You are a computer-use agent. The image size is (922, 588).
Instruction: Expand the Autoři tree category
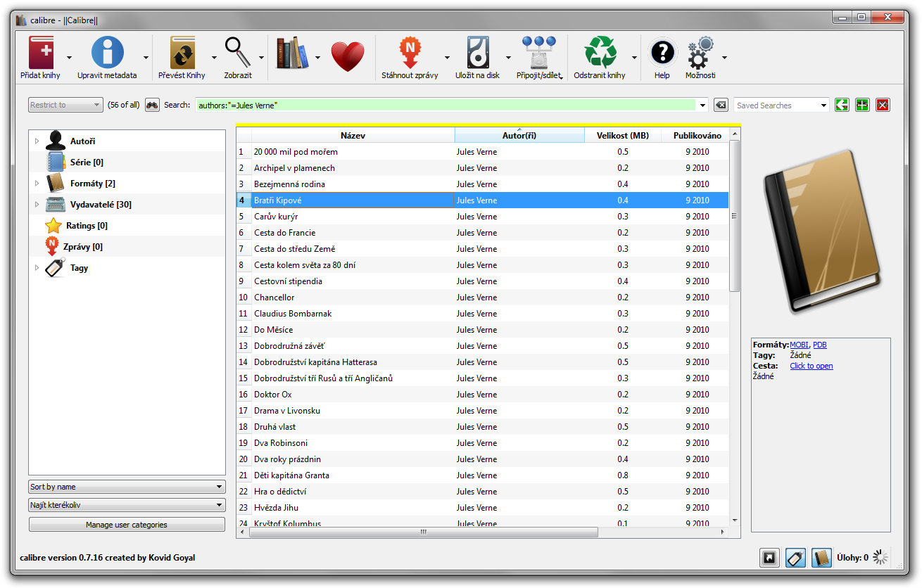click(37, 141)
